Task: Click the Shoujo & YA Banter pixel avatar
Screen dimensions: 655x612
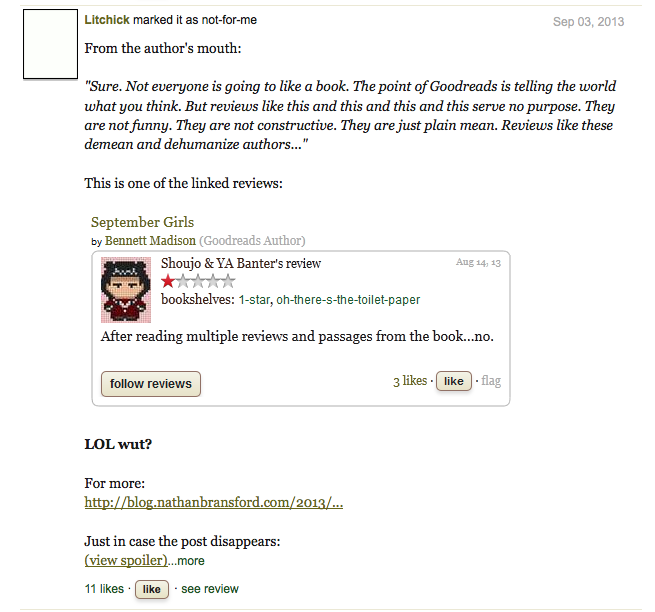Action: (126, 289)
